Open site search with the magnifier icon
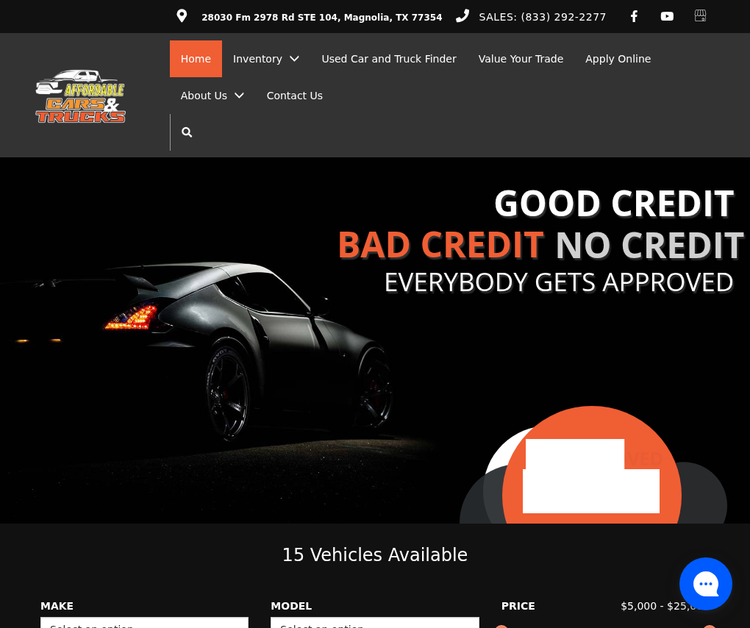 [x=187, y=132]
